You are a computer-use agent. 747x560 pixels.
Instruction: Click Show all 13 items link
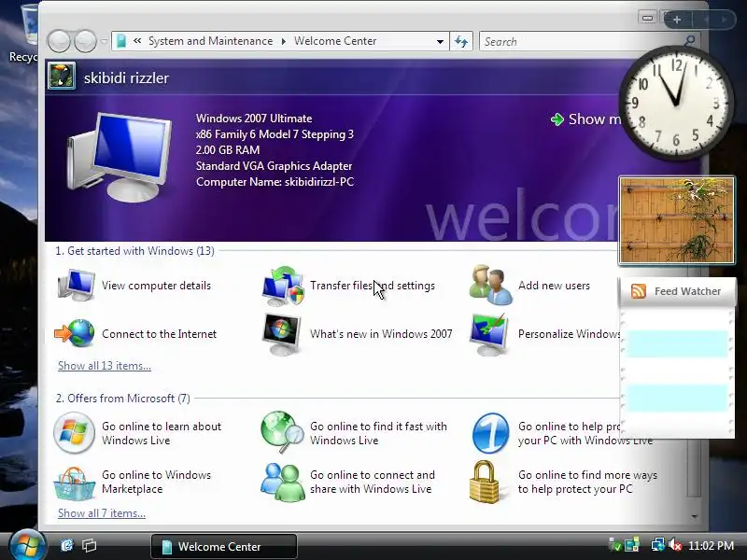pyautogui.click(x=105, y=366)
